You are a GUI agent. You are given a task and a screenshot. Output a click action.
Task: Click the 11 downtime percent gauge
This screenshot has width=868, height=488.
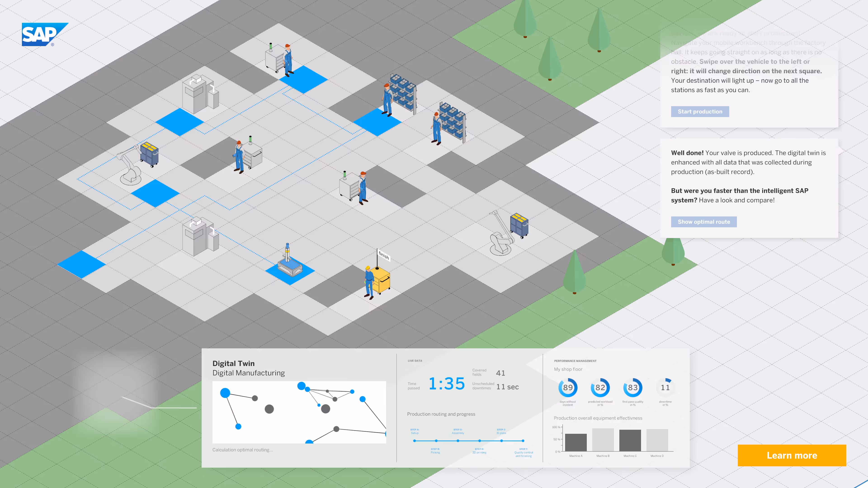[665, 388]
